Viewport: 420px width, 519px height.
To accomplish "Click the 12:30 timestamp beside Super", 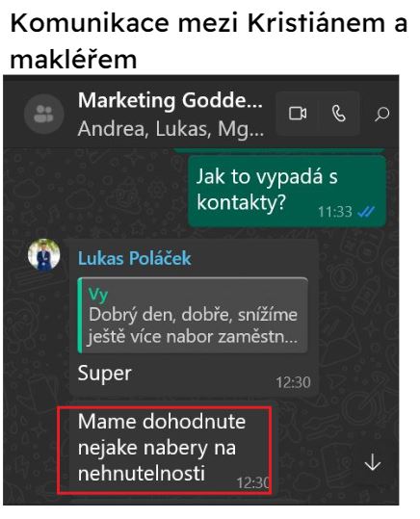I will [x=293, y=382].
